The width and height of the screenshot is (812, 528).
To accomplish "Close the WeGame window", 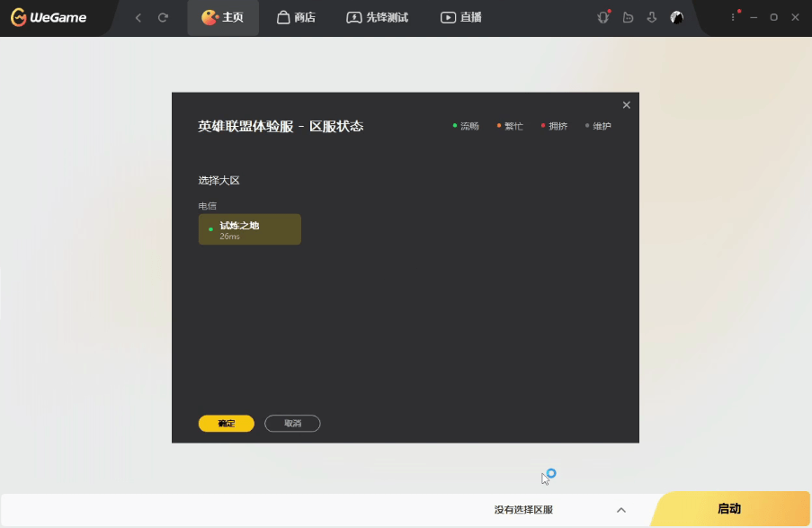I will point(796,18).
